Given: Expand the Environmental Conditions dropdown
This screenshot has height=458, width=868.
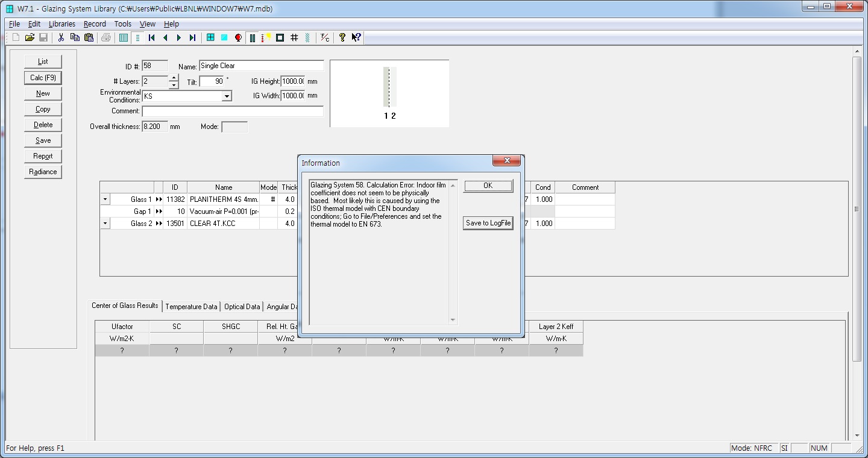Looking at the screenshot, I should 227,96.
